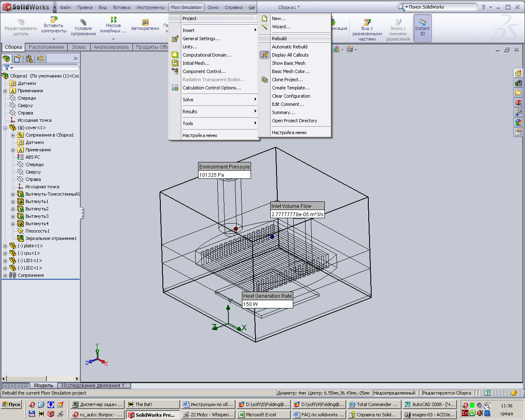Switch to the Расположение tab
Viewport: 525px width, 420px height.
point(46,47)
